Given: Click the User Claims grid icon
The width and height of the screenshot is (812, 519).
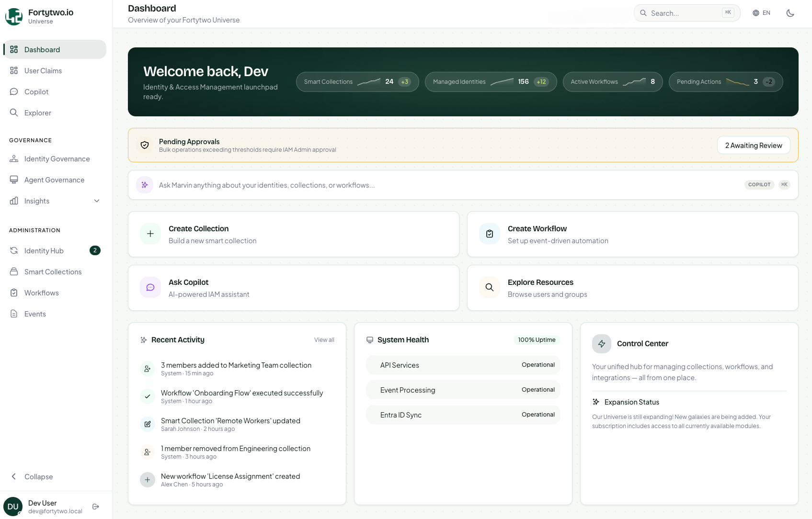Looking at the screenshot, I should [x=14, y=70].
